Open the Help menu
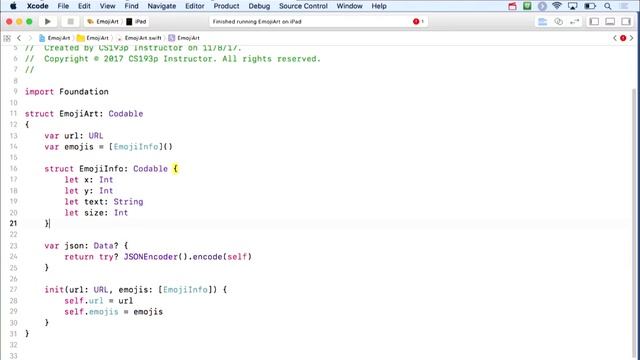Viewport: 640px width, 360px height. point(379,6)
